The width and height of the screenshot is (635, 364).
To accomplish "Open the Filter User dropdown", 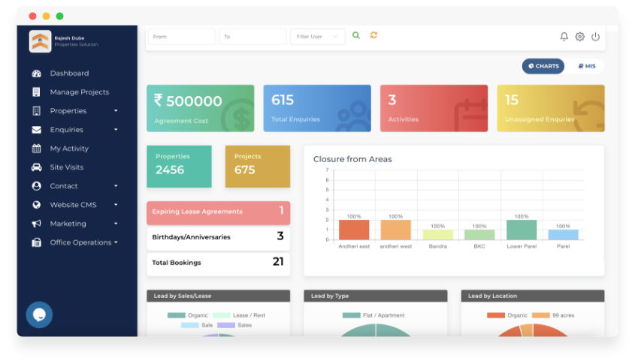I will click(x=317, y=36).
